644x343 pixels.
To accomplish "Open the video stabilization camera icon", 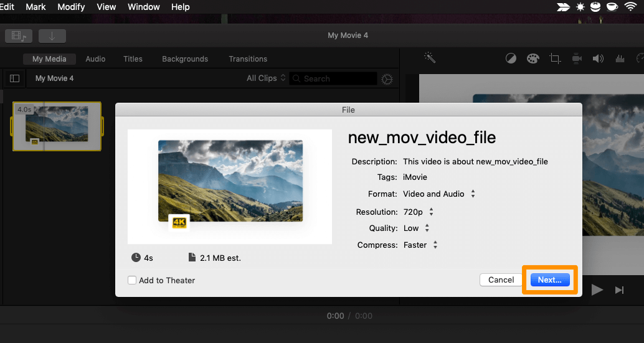I will [577, 59].
